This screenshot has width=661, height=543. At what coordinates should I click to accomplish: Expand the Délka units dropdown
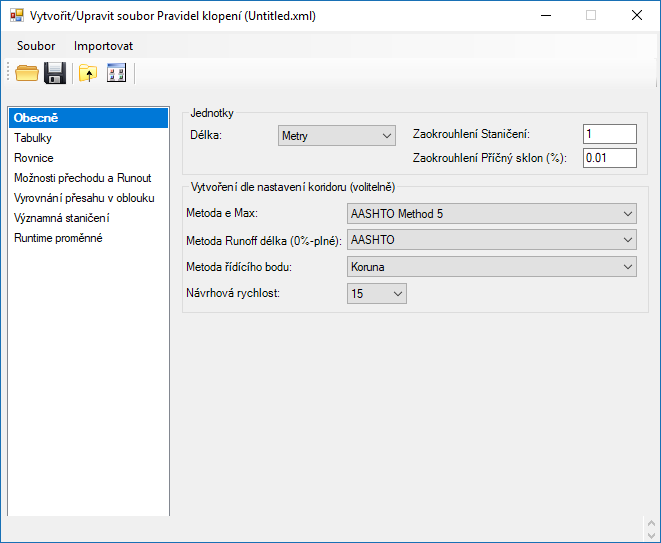point(337,136)
